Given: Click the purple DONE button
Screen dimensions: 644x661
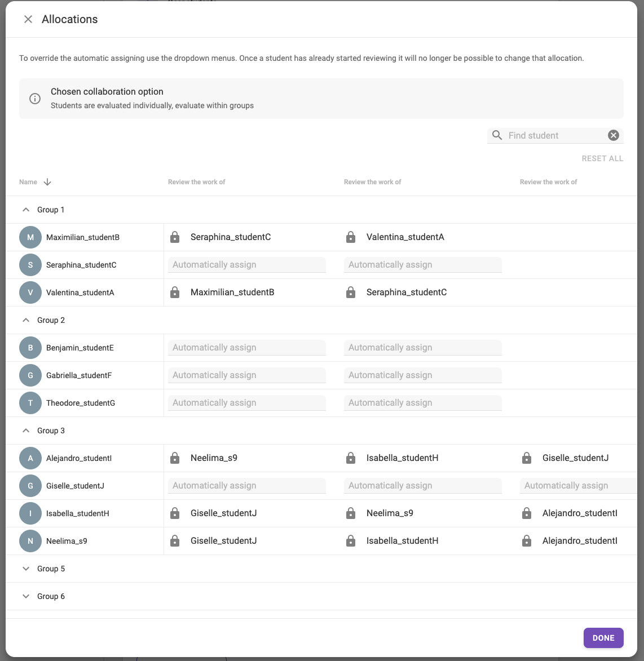Looking at the screenshot, I should point(603,638).
